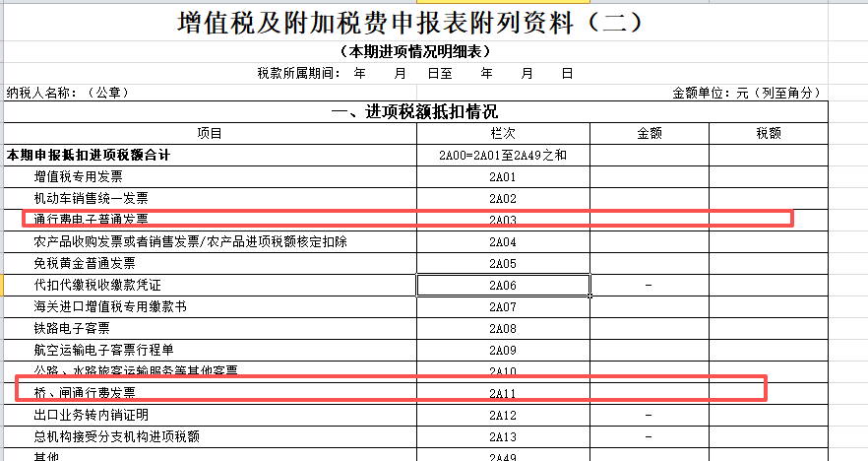Click the 免税黄金普通发票 cell
This screenshot has height=461, width=868.
coord(210,263)
